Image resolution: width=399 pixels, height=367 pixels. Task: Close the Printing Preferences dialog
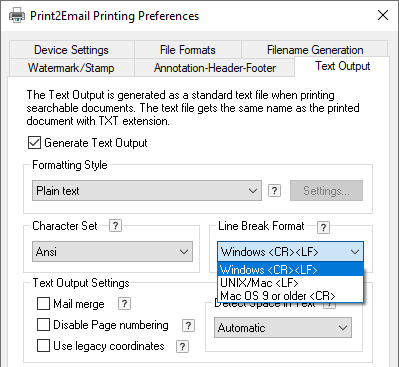coord(383,15)
